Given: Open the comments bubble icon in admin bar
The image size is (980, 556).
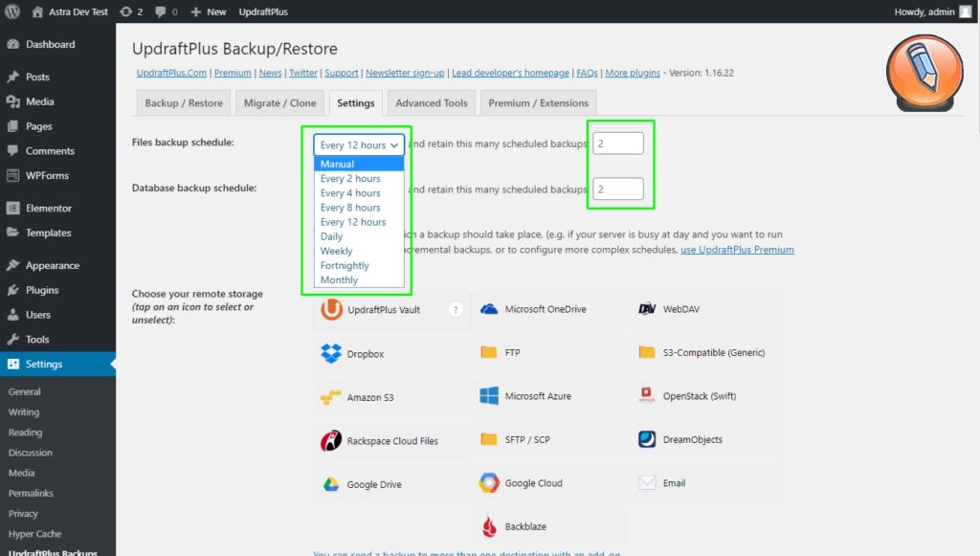Looking at the screenshot, I should pyautogui.click(x=161, y=11).
